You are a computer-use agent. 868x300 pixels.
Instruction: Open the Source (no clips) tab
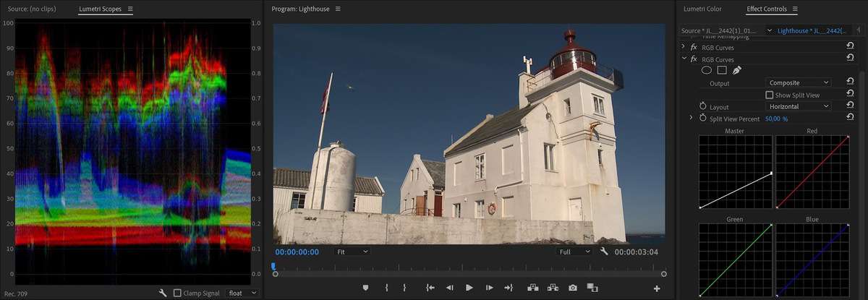click(38, 9)
